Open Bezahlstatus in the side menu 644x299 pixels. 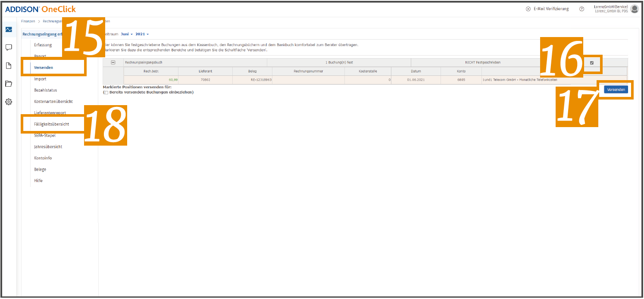(x=46, y=90)
